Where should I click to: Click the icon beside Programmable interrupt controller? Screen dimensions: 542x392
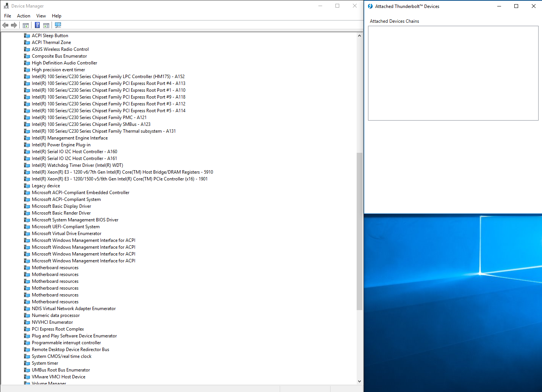tap(27, 343)
